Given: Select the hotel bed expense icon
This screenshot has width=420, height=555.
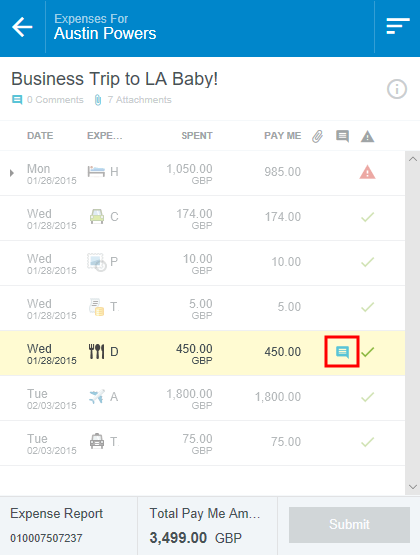Looking at the screenshot, I should tap(96, 172).
